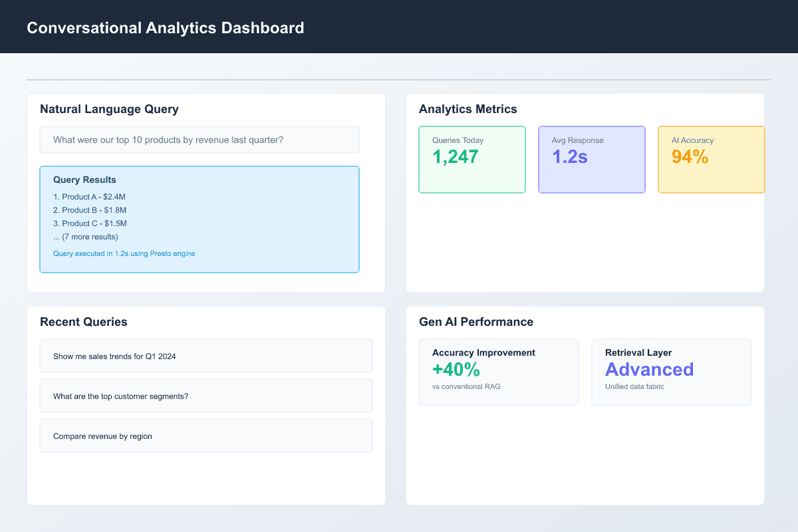This screenshot has height=532, width=798.
Task: Select the Query Results panel
Action: [x=199, y=219]
